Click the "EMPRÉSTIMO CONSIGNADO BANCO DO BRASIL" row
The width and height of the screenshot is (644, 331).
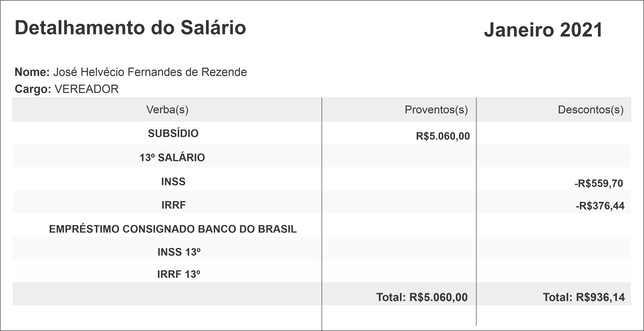[x=173, y=229]
